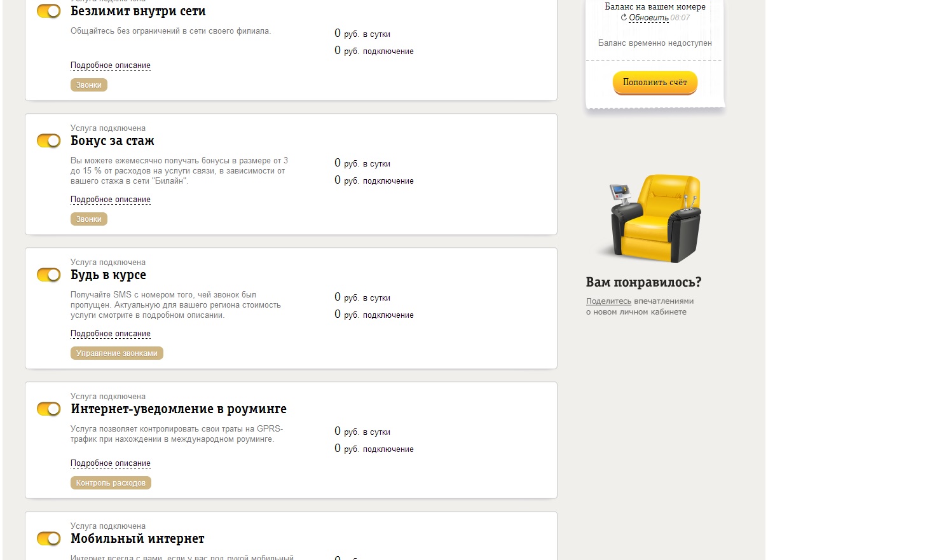Click the Мобильный интернет service title
The height and width of the screenshot is (560, 932).
pos(137,538)
